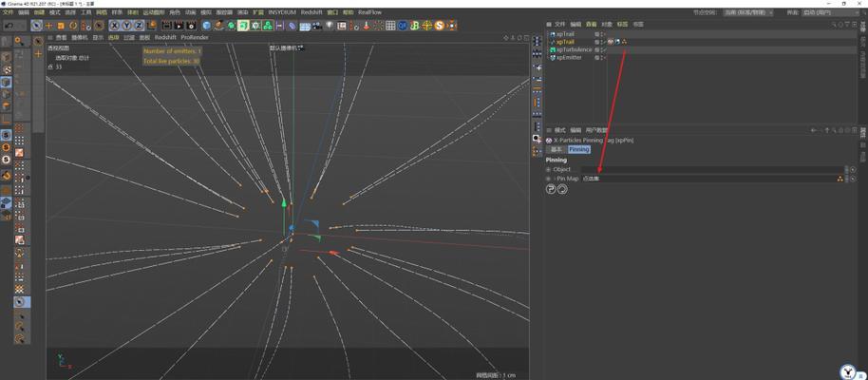Viewport: 868px width, 380px height.
Task: Open the viewport Redshift menu
Action: tap(165, 37)
